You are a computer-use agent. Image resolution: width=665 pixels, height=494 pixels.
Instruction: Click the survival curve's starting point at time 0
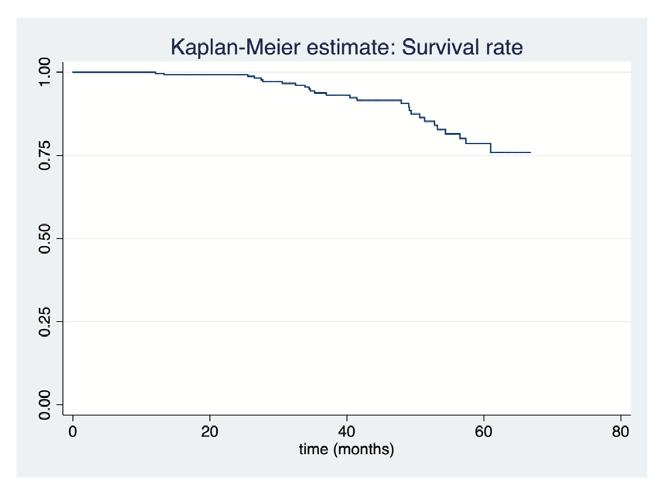[73, 72]
